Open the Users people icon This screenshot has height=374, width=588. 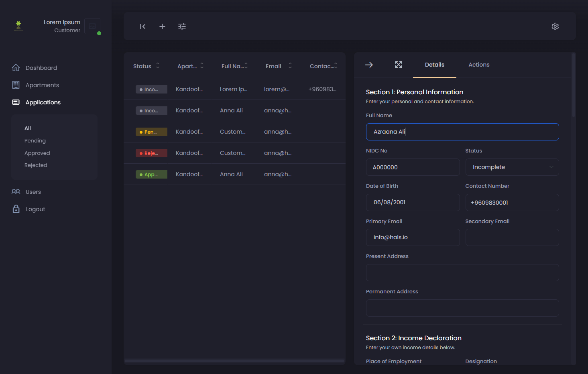[x=16, y=192]
